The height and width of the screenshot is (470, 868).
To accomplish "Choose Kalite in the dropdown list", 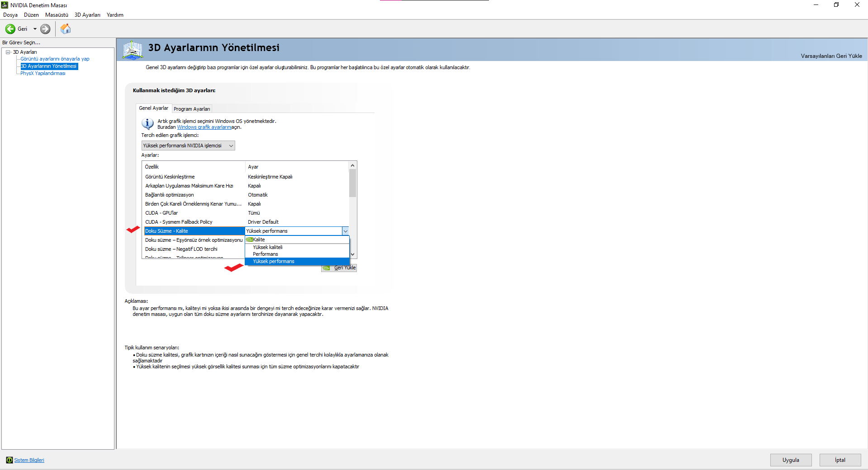I will [297, 240].
